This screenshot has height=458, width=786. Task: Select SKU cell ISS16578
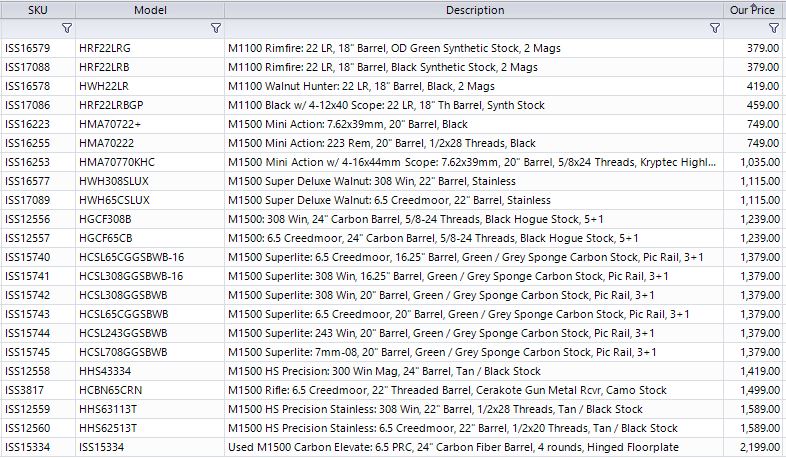[38, 86]
